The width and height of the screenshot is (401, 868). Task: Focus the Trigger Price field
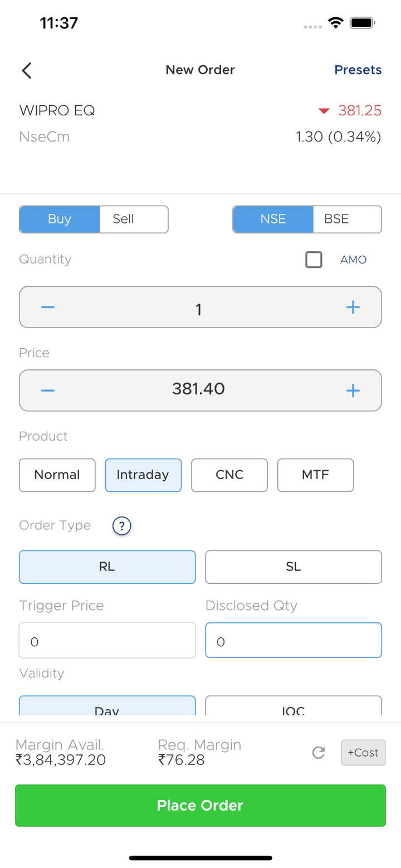pyautogui.click(x=107, y=640)
